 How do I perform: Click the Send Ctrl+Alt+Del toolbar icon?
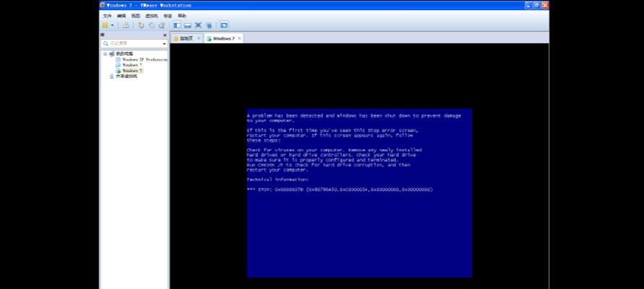[x=126, y=25]
